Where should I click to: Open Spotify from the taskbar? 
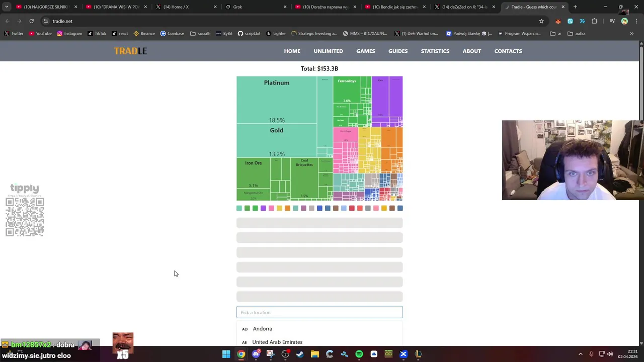click(359, 354)
